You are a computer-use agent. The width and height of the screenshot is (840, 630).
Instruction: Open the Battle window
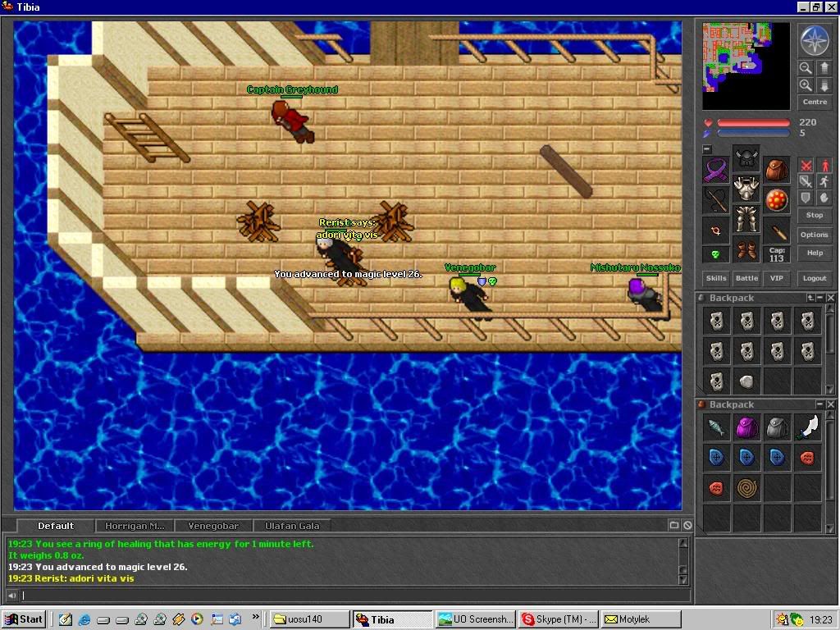(746, 278)
